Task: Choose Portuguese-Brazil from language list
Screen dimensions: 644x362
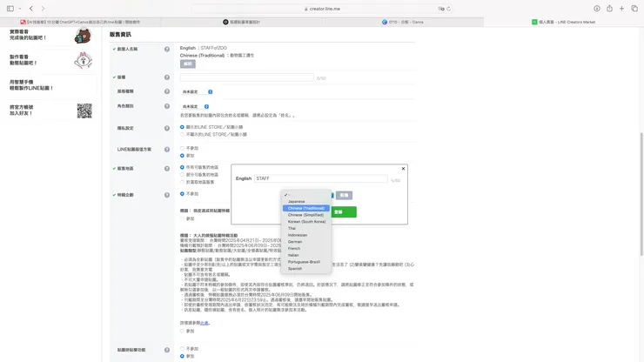Action: (306, 262)
